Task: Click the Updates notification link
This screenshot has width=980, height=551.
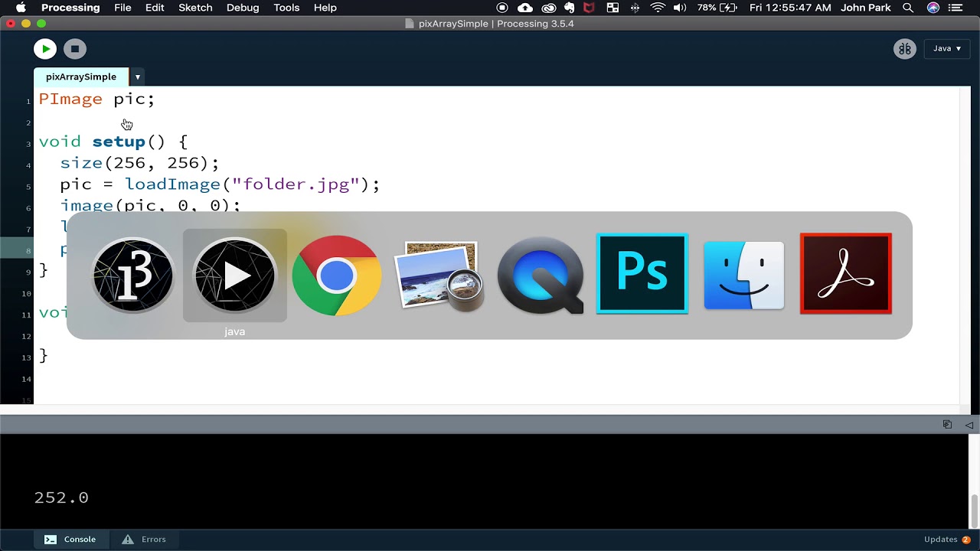Action: tap(947, 540)
